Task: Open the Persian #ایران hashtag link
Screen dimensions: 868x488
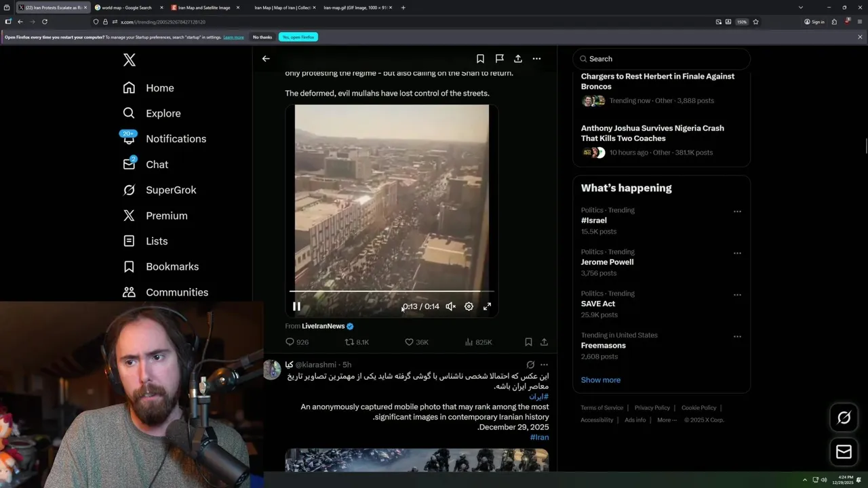Action: click(539, 396)
